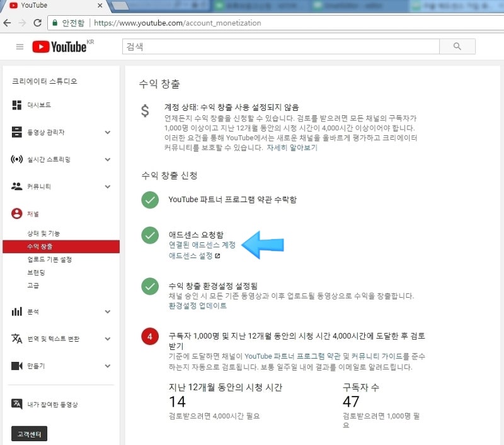
Task: Click the green check beside 파트너 프로그램 약관
Action: tap(150, 200)
